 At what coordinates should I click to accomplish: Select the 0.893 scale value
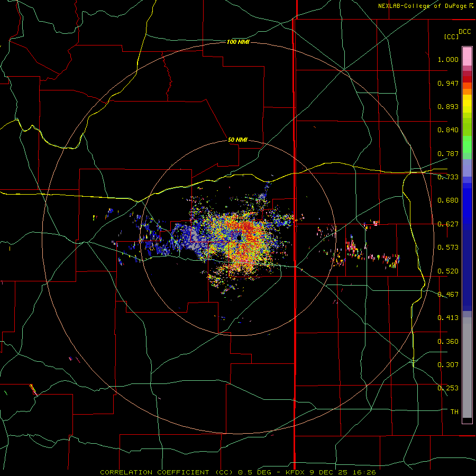coord(448,106)
